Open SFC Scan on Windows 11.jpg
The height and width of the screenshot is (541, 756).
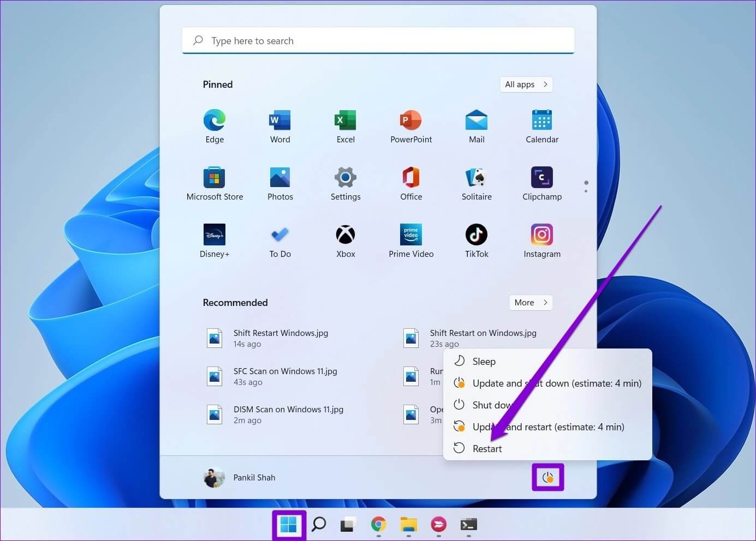(x=272, y=376)
